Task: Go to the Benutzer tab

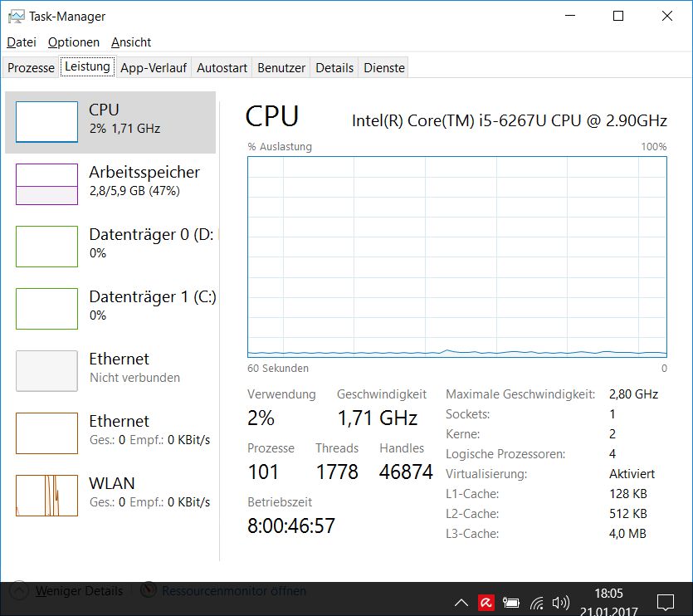Action: (281, 67)
